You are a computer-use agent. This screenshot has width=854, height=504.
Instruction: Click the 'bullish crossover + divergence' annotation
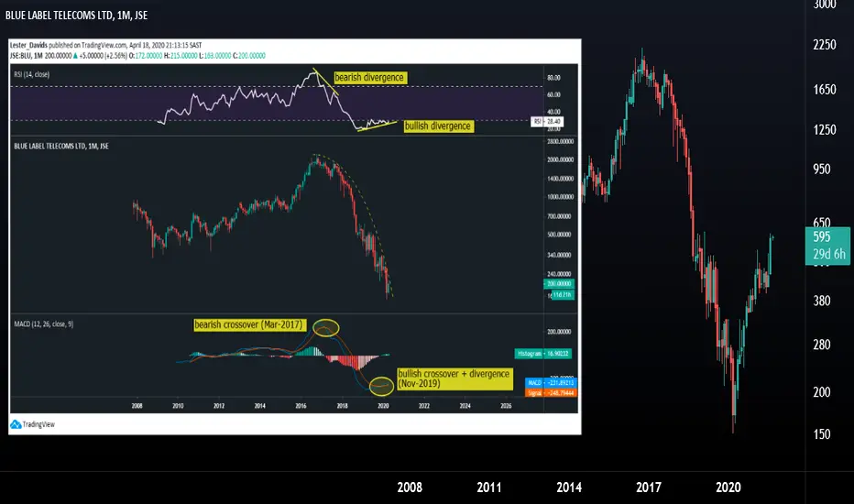454,378
